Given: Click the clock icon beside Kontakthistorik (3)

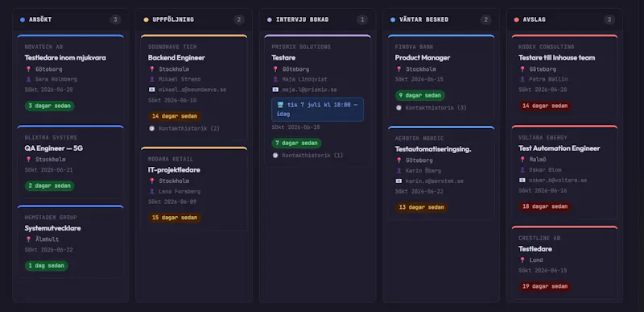Looking at the screenshot, I should point(398,108).
